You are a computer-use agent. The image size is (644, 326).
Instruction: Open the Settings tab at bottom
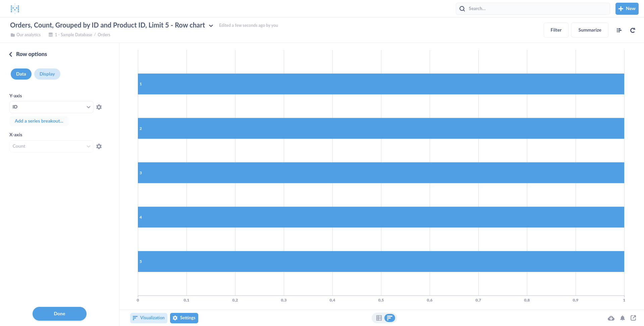(x=184, y=318)
